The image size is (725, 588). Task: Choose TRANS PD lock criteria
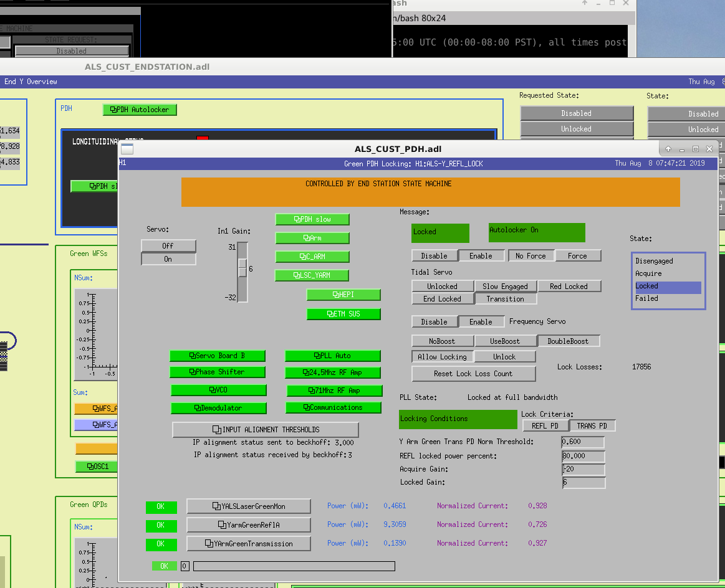592,426
